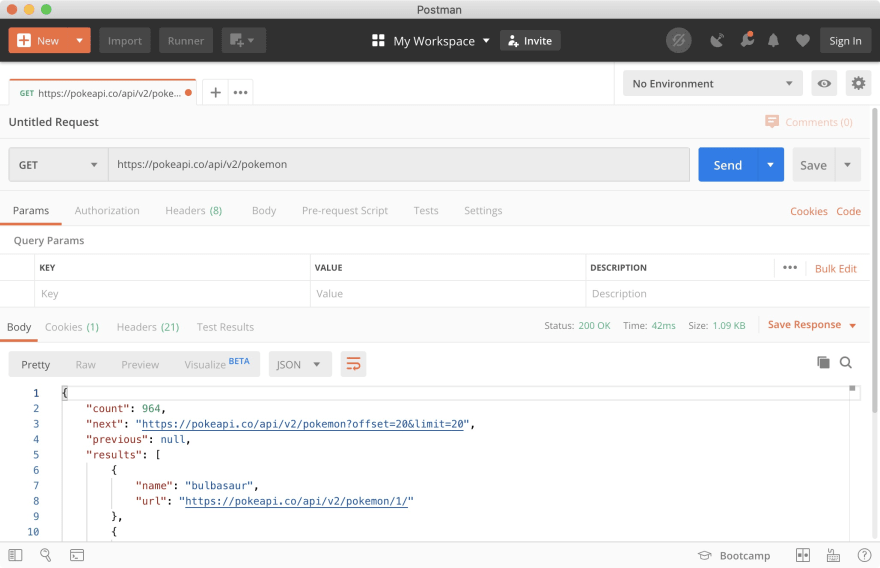Switch to response Cookies (1) tab

72,327
